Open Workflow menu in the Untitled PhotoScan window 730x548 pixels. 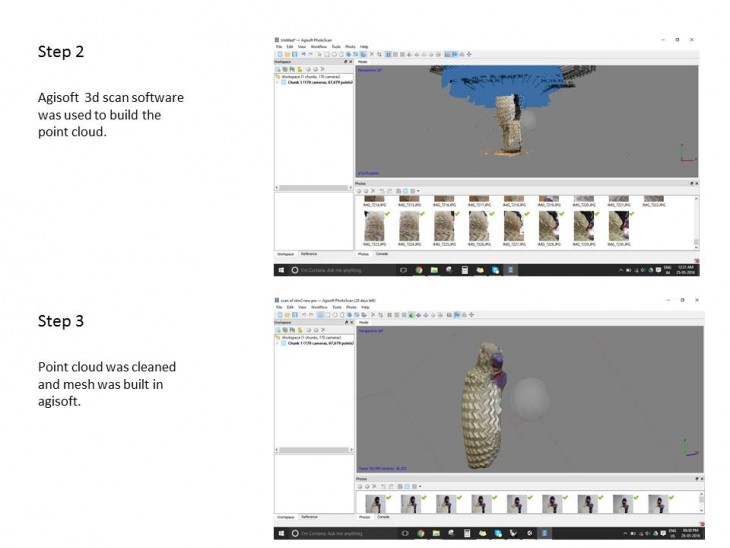click(x=318, y=46)
